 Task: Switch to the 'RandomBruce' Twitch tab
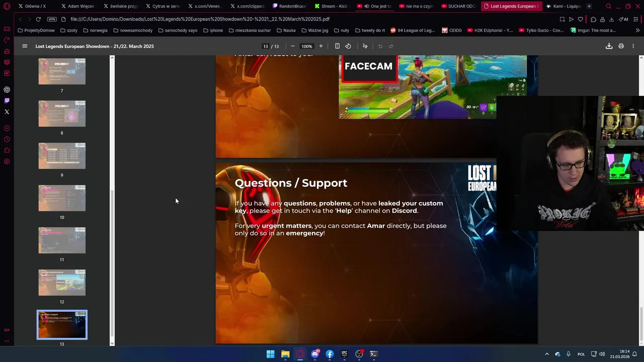click(289, 6)
